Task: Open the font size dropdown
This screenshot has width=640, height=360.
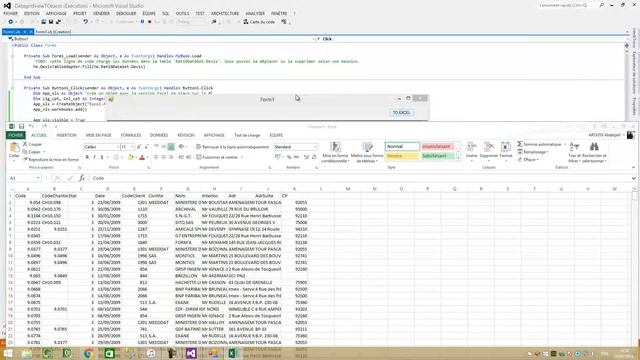Action: click(x=132, y=147)
